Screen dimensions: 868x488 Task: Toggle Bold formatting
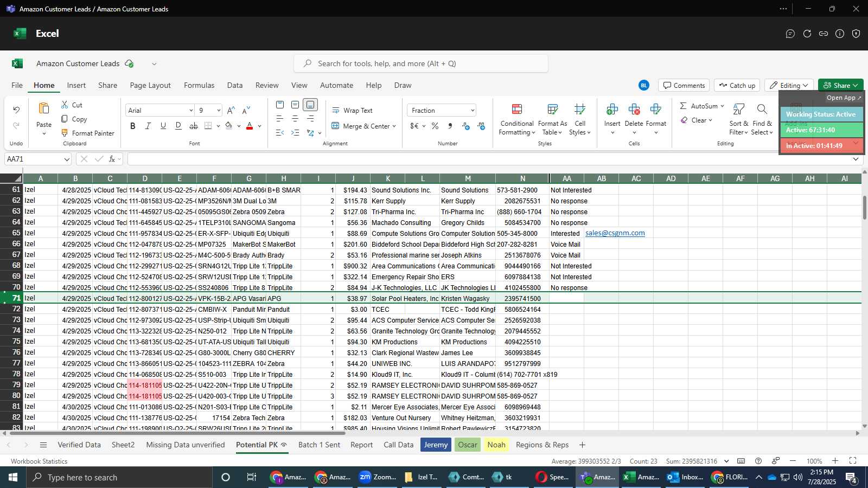pos(133,126)
